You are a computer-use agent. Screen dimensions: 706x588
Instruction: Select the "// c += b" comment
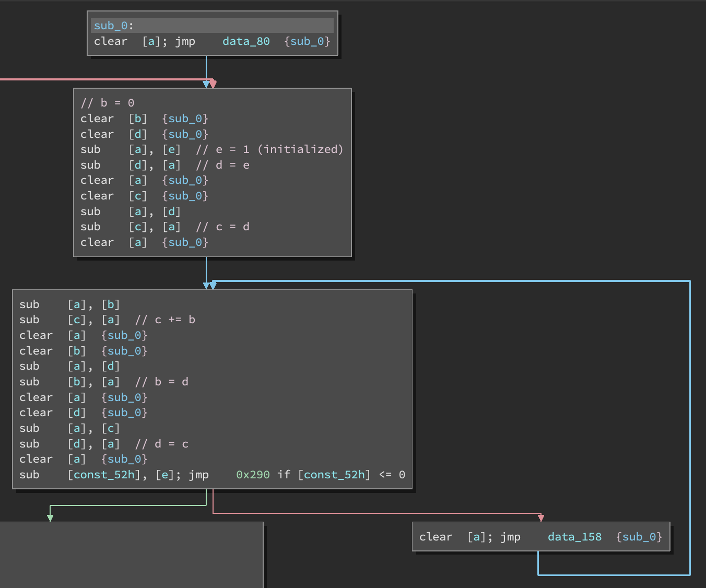pyautogui.click(x=165, y=320)
